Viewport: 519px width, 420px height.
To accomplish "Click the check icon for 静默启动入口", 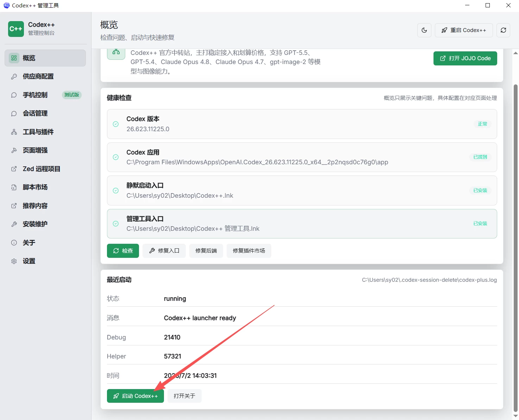I will (x=116, y=191).
